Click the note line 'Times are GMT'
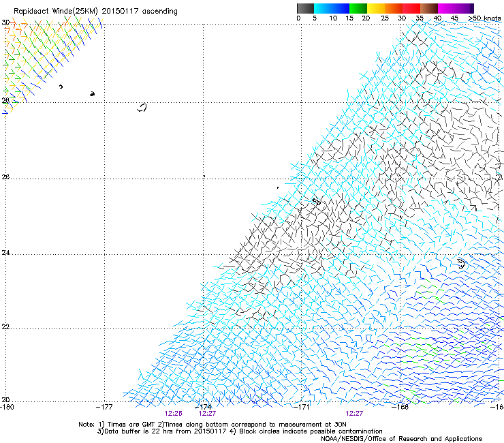The width and height of the screenshot is (504, 443). point(130,425)
